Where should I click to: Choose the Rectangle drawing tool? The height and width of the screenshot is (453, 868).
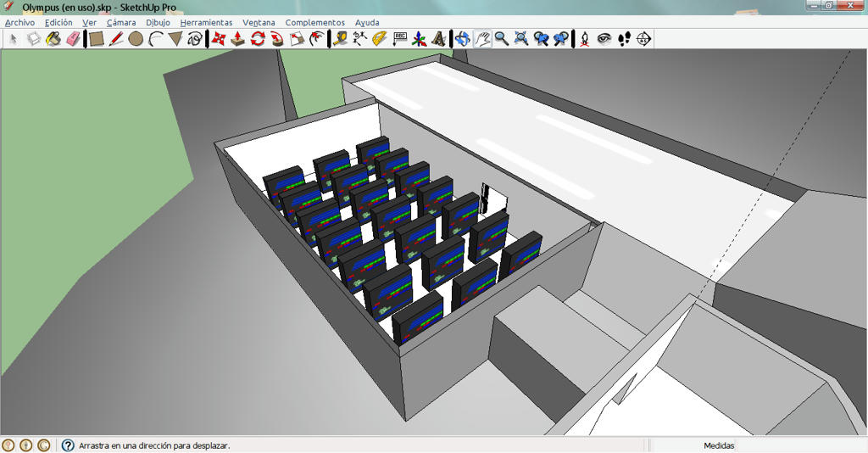[97, 39]
